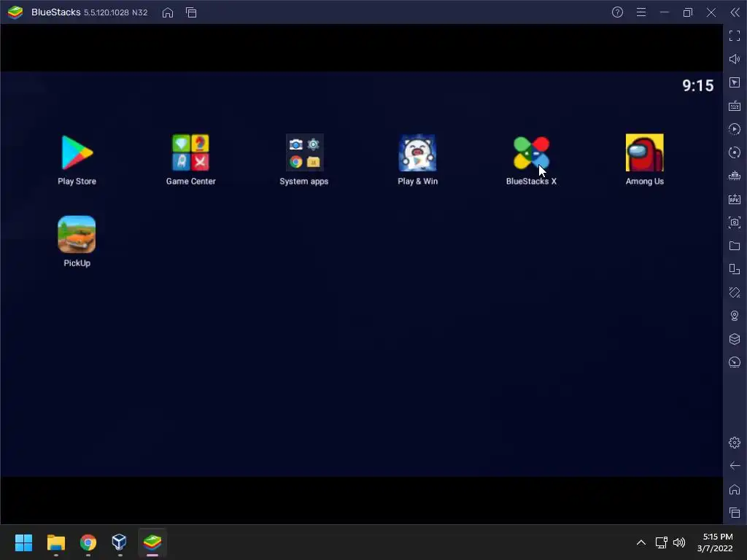Install an APK from the sidebar
Image resolution: width=747 pixels, height=560 pixels.
pos(735,199)
